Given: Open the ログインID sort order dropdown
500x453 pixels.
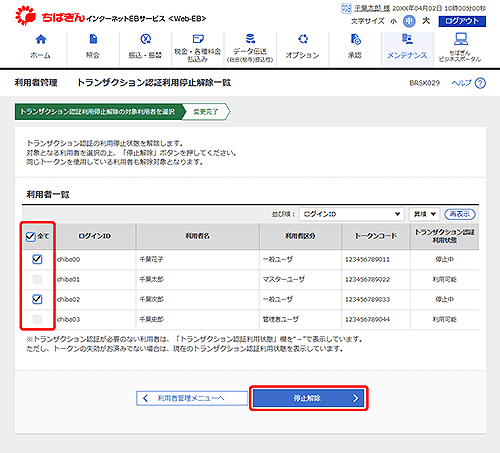Looking at the screenshot, I should tap(352, 214).
